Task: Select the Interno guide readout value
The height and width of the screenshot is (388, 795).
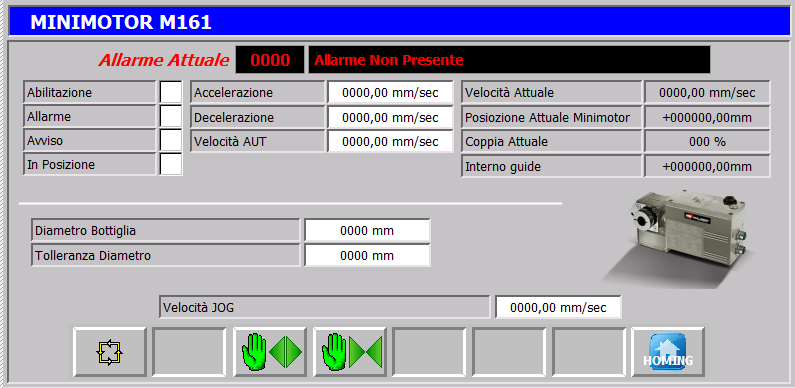Action: [x=707, y=166]
